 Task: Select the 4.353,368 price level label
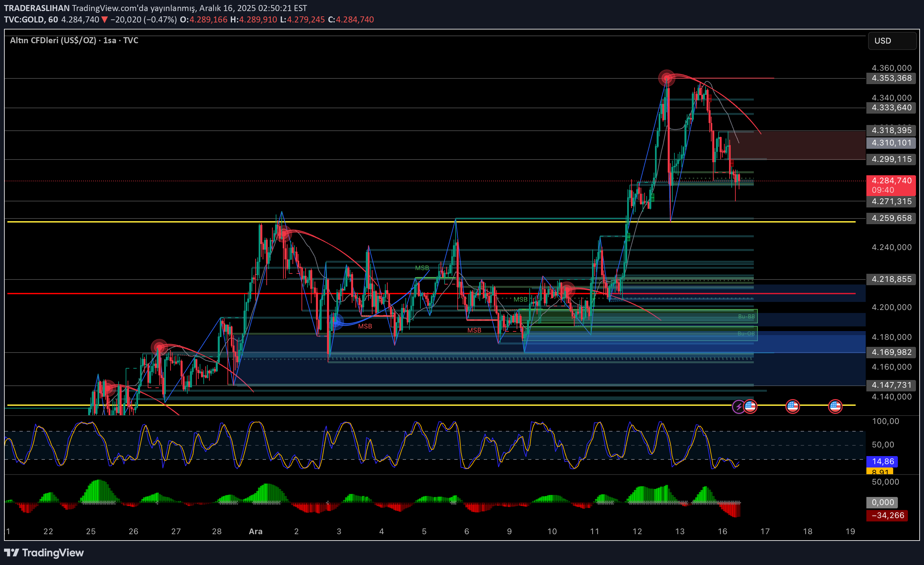[891, 78]
